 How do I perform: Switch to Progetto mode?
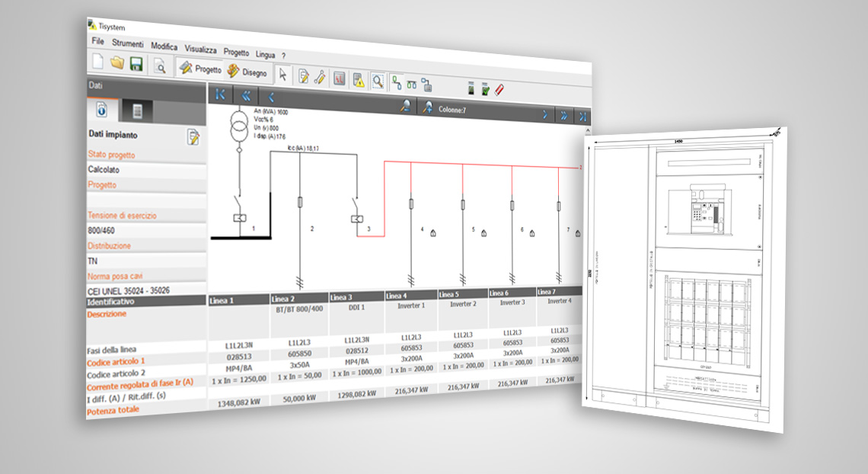coord(200,69)
